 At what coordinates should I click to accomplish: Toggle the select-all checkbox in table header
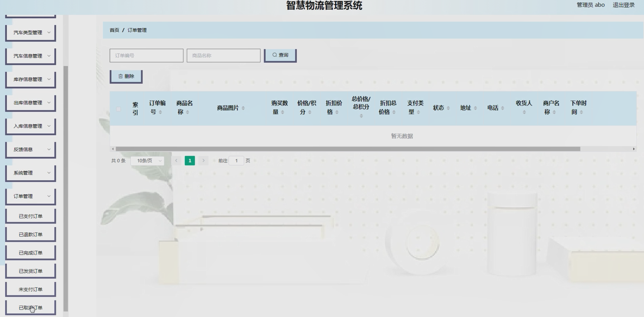pyautogui.click(x=119, y=109)
